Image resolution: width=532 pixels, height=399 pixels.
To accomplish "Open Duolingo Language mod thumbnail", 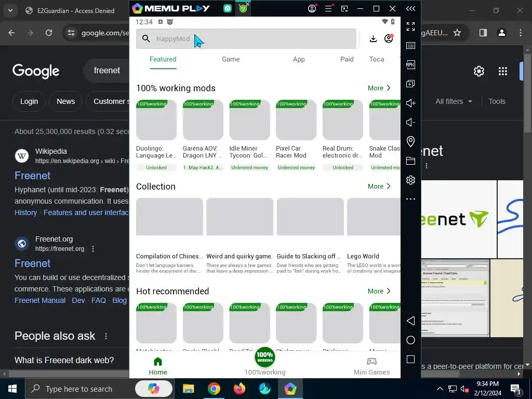I will [156, 120].
